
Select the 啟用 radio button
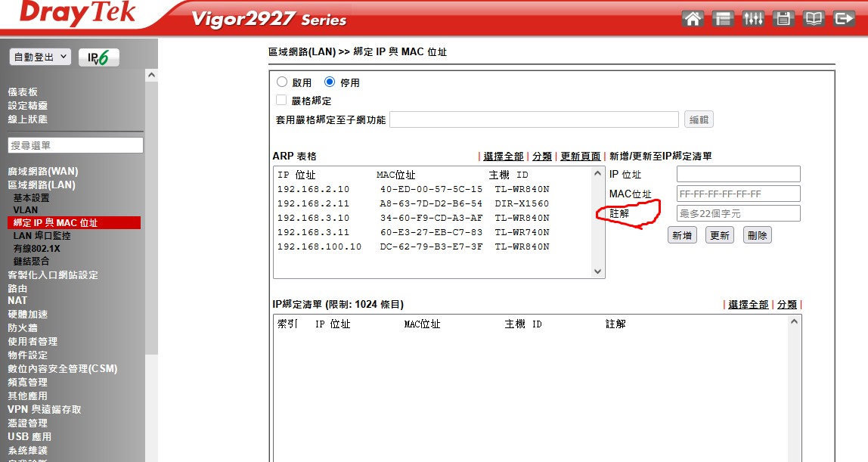(282, 82)
